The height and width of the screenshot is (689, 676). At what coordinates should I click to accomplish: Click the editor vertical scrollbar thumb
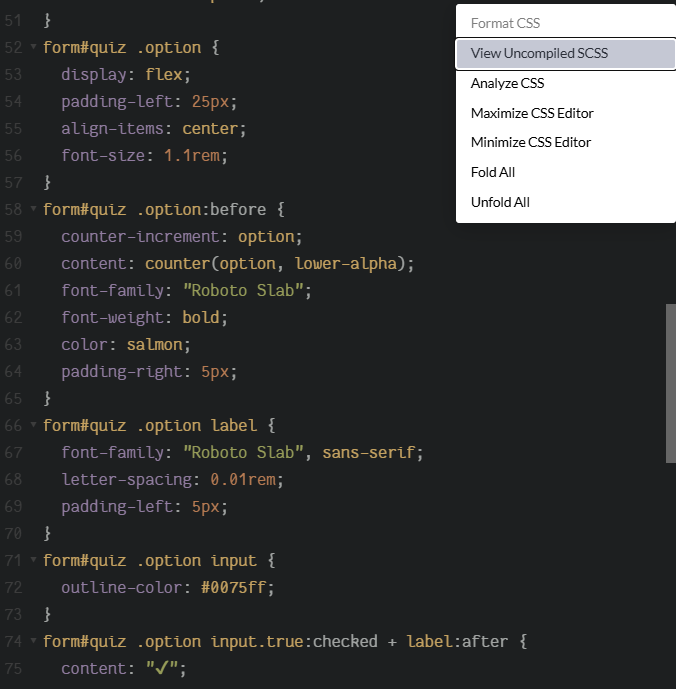671,383
